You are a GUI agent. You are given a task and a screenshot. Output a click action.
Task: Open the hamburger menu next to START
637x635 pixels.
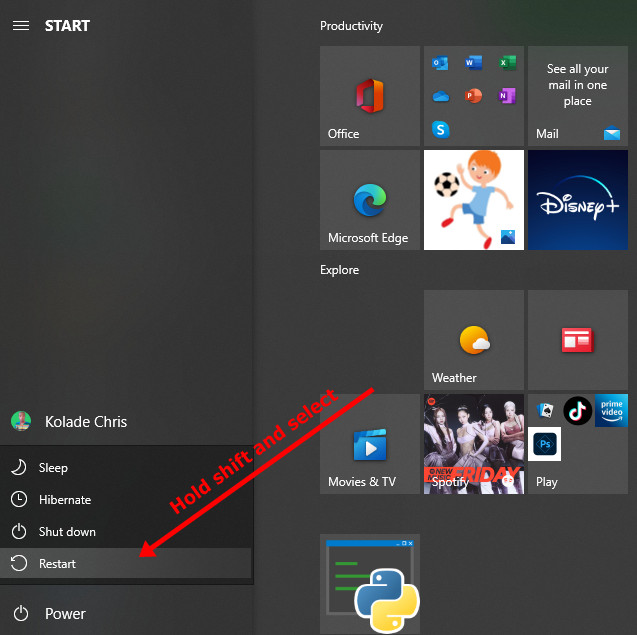[21, 26]
